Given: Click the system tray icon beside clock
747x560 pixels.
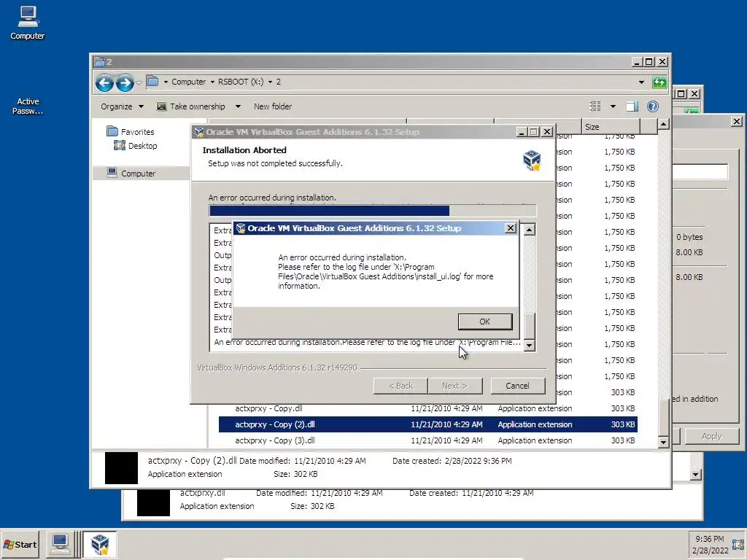Looking at the screenshot, I should point(739,544).
